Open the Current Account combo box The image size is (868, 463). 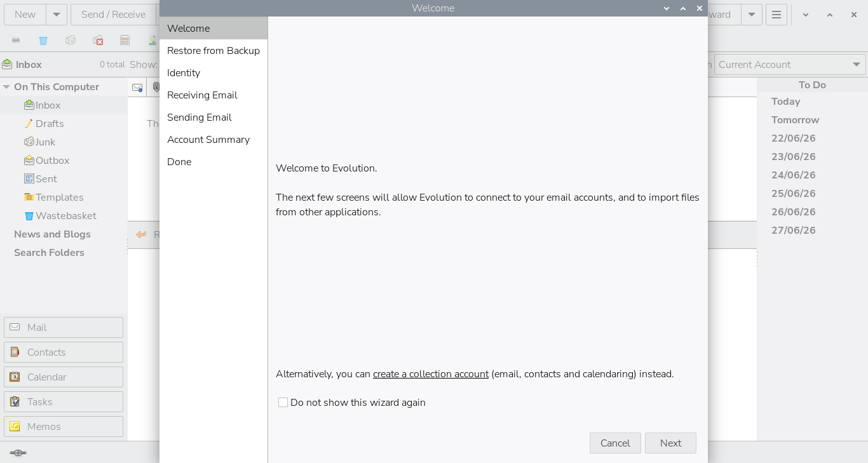(790, 65)
